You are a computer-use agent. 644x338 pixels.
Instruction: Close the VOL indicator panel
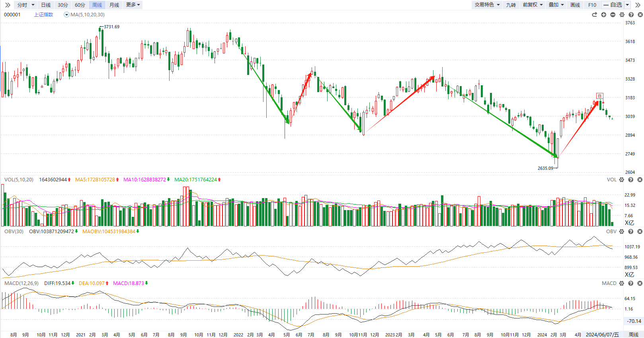(640, 180)
